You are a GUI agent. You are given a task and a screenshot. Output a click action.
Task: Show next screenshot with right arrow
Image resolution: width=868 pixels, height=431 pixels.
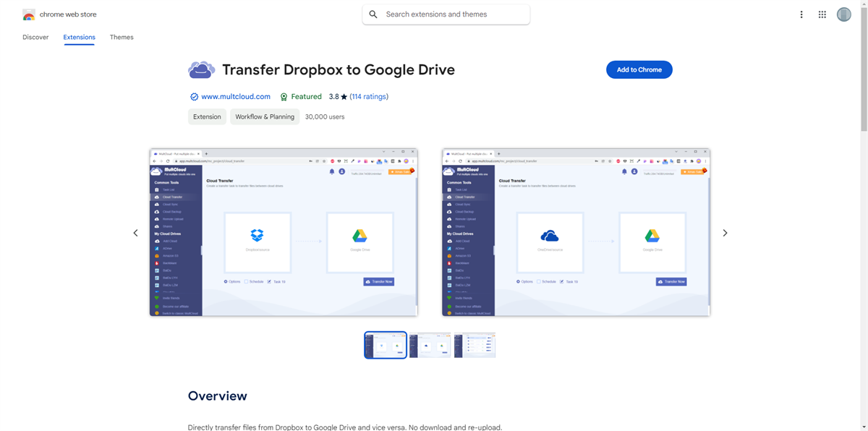click(725, 233)
